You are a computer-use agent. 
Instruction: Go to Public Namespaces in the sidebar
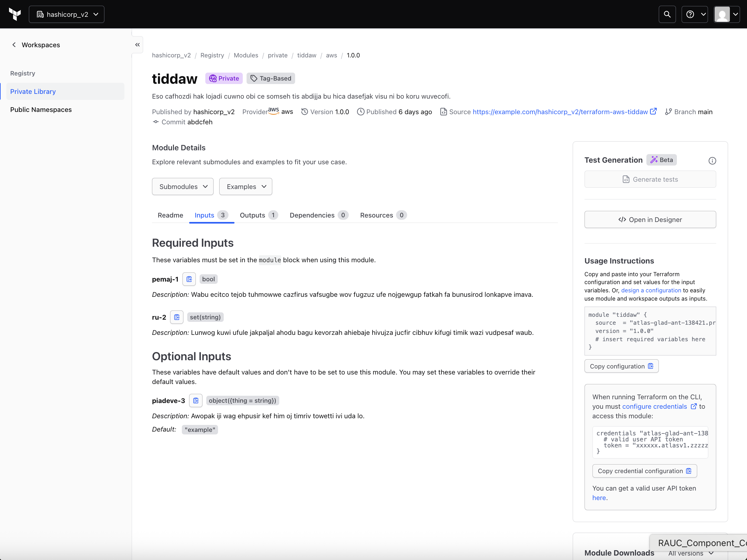[65, 110]
